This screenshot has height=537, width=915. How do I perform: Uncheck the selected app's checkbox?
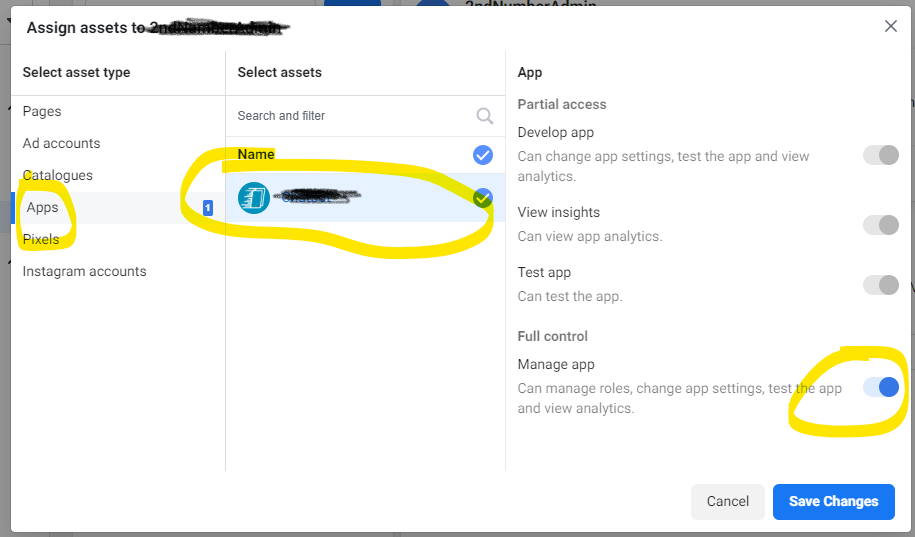coord(483,198)
